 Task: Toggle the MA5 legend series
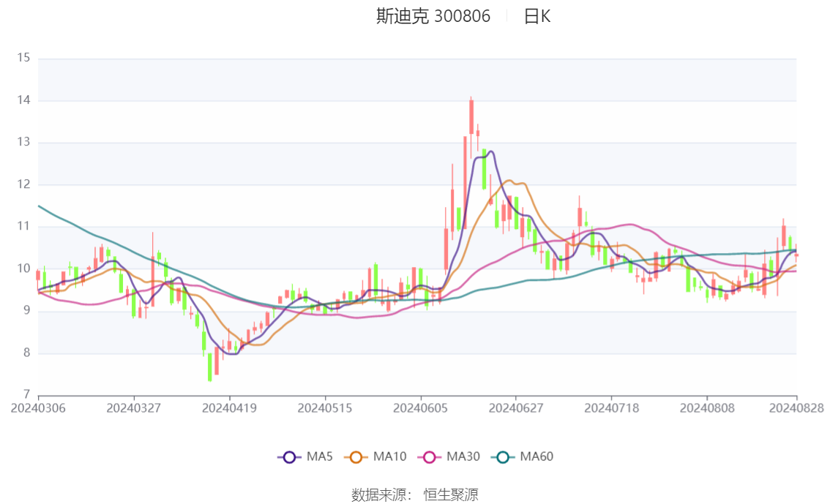click(305, 457)
